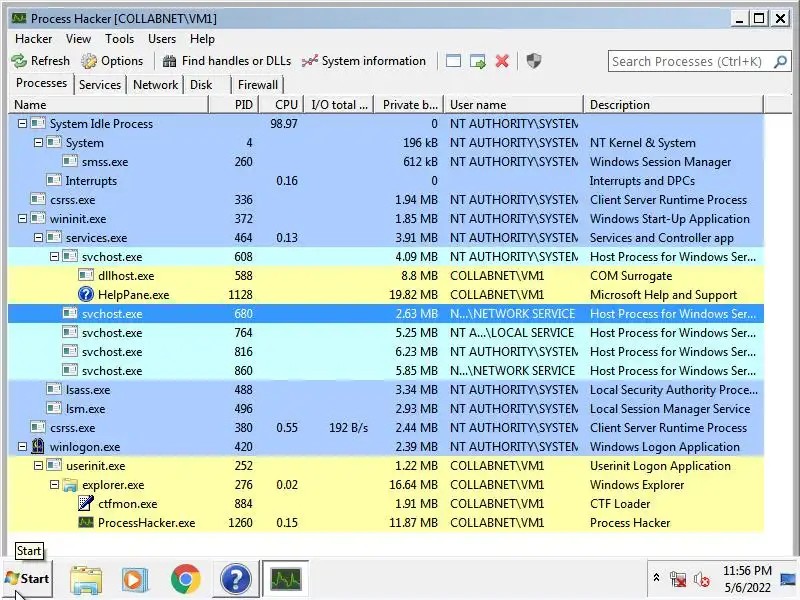Collapse svchost.exe PID 608 node
This screenshot has width=800, height=600.
click(x=55, y=257)
